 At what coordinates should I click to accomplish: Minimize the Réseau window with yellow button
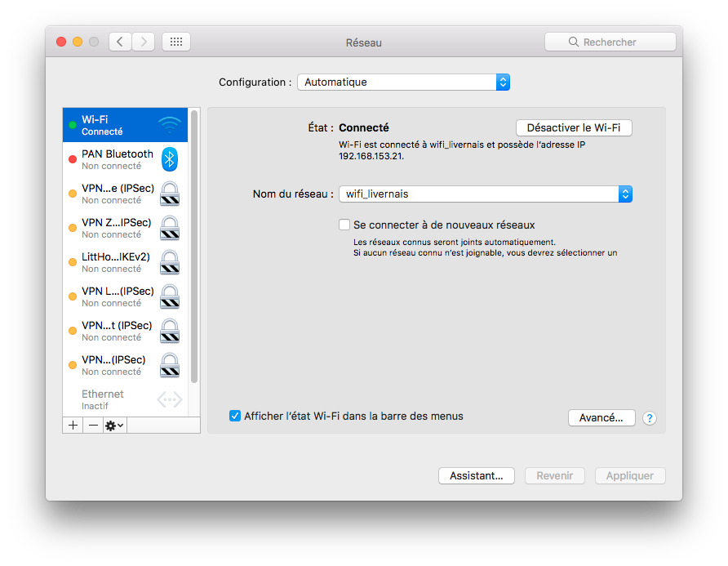[78, 42]
